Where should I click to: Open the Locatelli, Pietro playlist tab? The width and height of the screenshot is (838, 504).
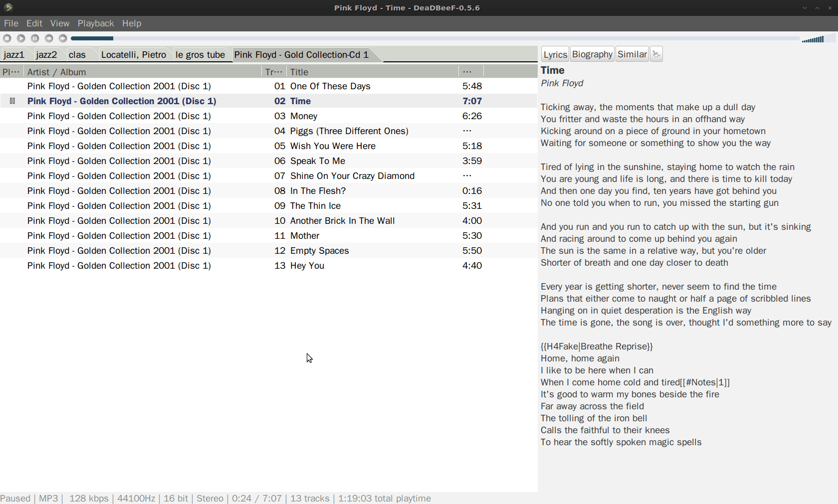coord(134,55)
